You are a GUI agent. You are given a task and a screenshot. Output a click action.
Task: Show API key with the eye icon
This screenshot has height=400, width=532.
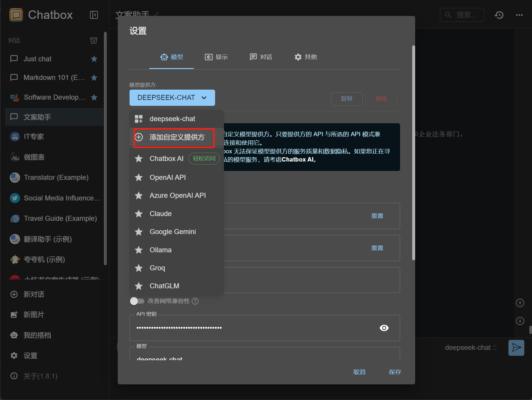click(x=384, y=328)
